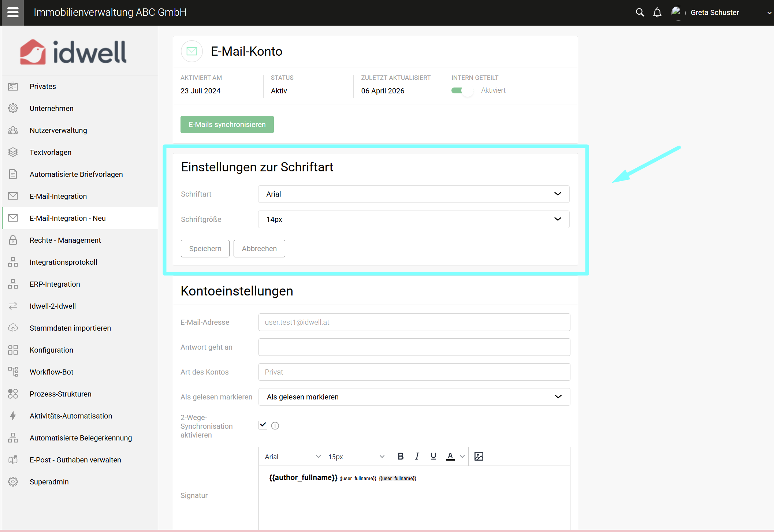Uncheck 2-Wege-Synchronisation aktivieren checkbox

(263, 425)
